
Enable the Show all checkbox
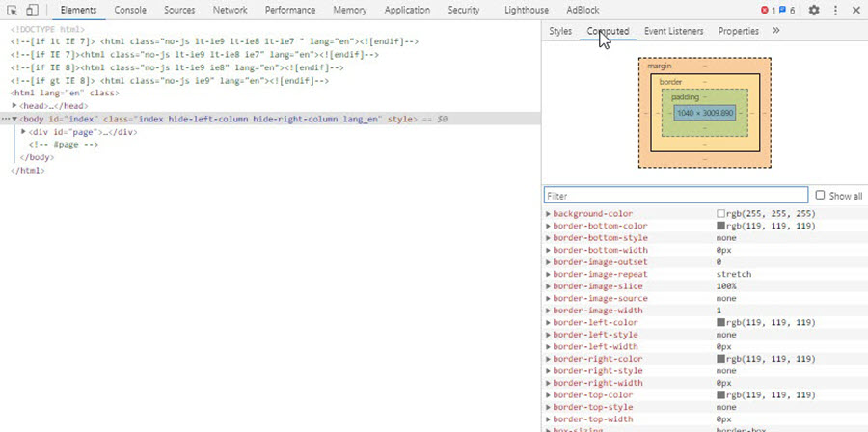click(x=821, y=195)
